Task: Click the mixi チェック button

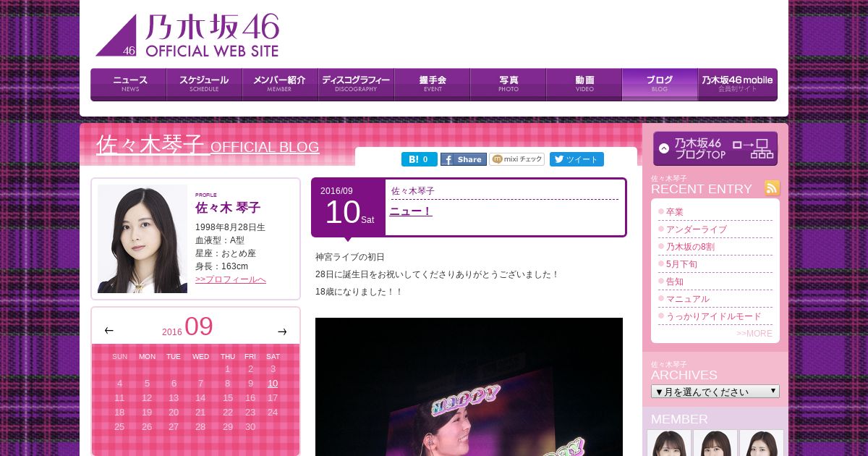Action: (x=517, y=159)
